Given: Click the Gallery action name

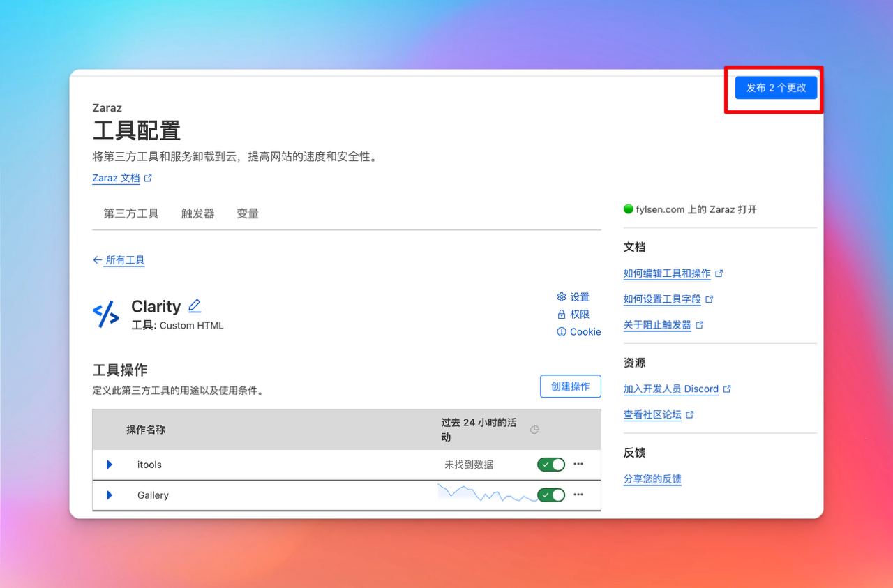Looking at the screenshot, I should pos(153,495).
